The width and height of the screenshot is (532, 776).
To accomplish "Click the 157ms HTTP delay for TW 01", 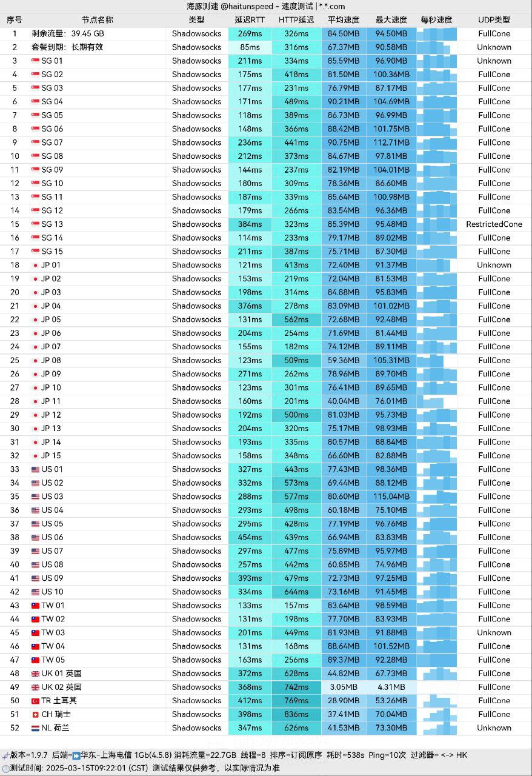I will pos(296,606).
